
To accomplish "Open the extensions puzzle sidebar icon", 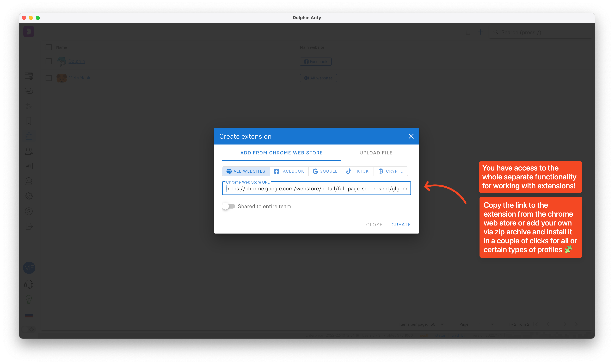I will (x=29, y=136).
